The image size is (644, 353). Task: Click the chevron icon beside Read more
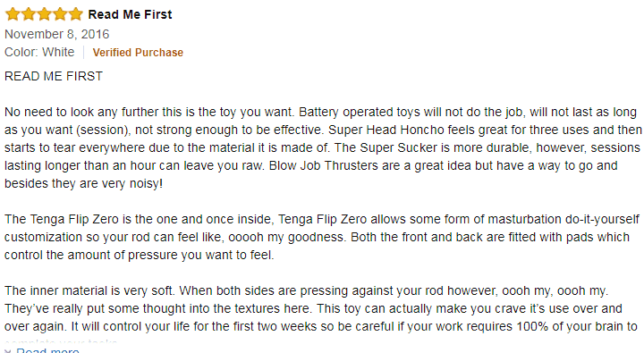pyautogui.click(x=8, y=351)
